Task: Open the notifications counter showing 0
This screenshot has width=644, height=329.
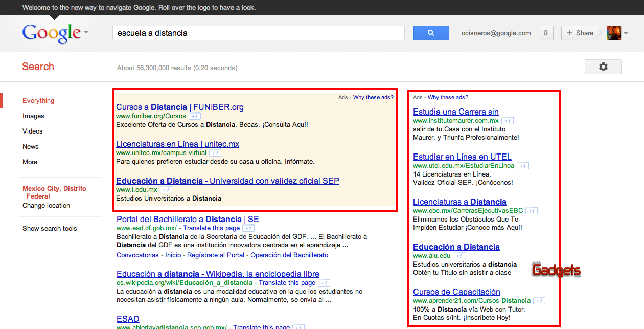Action: point(545,33)
